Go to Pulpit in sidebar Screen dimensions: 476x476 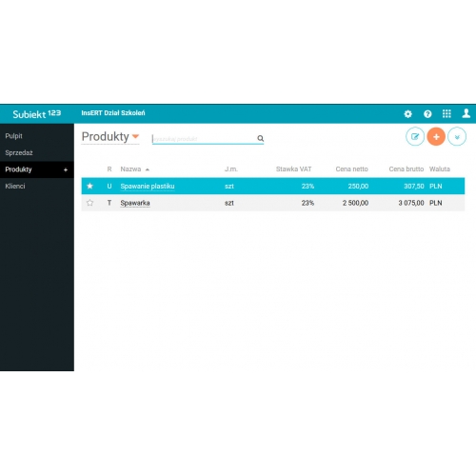tap(13, 136)
